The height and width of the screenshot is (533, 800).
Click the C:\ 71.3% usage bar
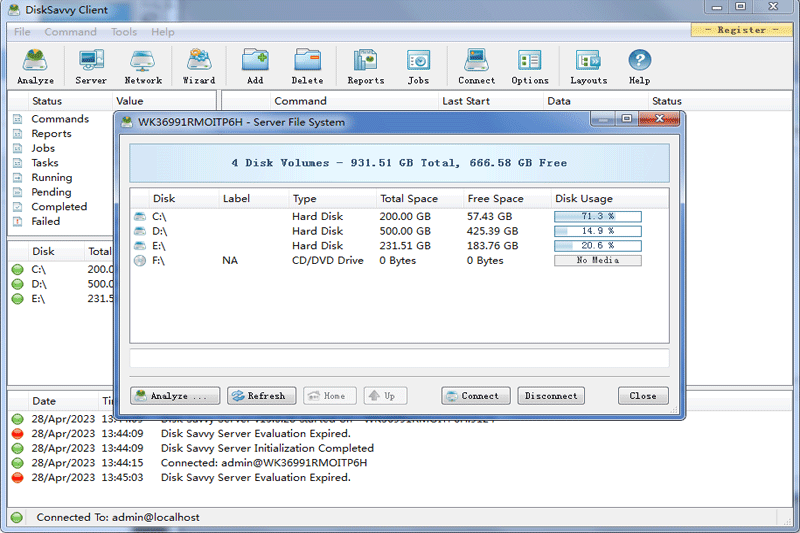click(598, 216)
